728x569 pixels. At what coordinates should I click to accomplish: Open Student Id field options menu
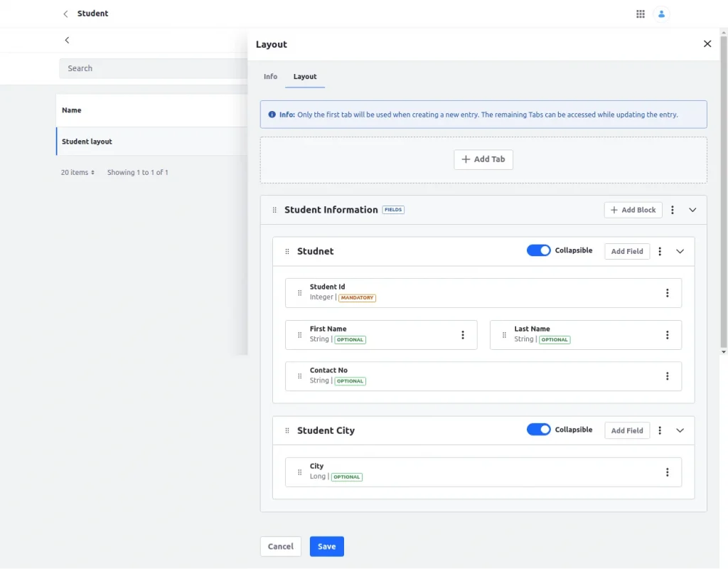(x=667, y=293)
